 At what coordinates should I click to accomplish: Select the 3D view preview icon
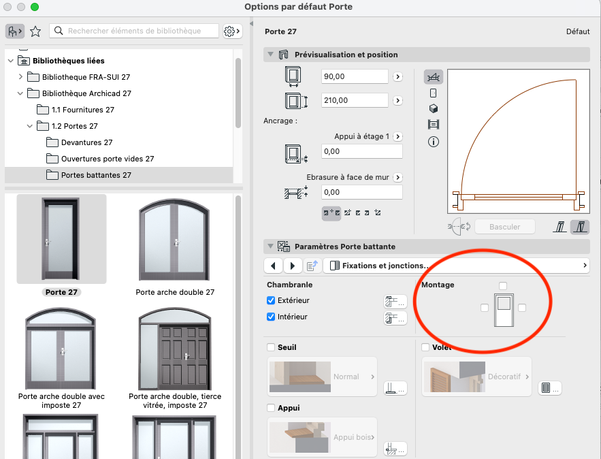tap(433, 109)
